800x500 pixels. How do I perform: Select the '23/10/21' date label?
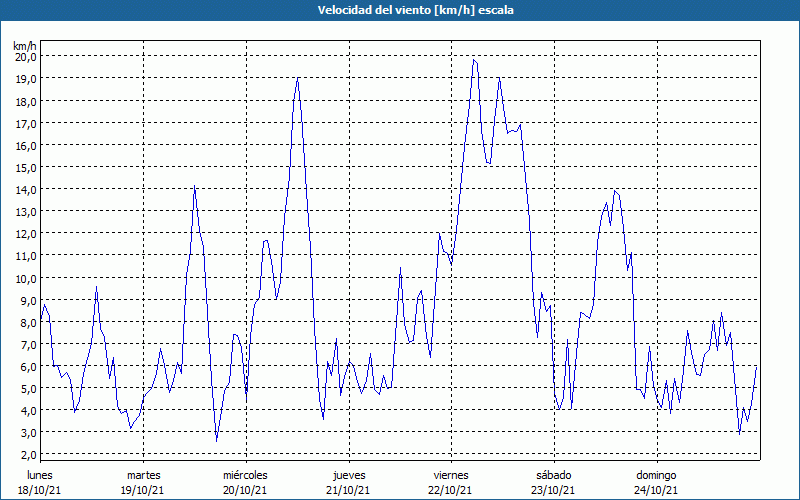553,490
